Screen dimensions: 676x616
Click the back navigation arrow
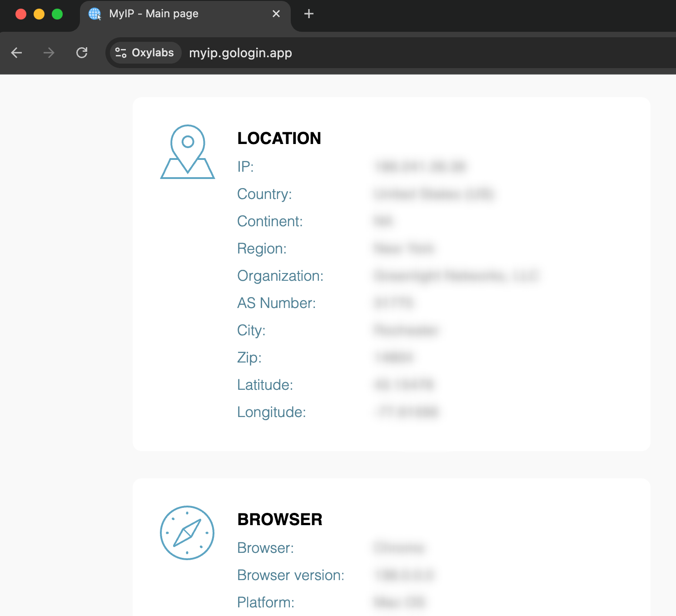[x=17, y=53]
